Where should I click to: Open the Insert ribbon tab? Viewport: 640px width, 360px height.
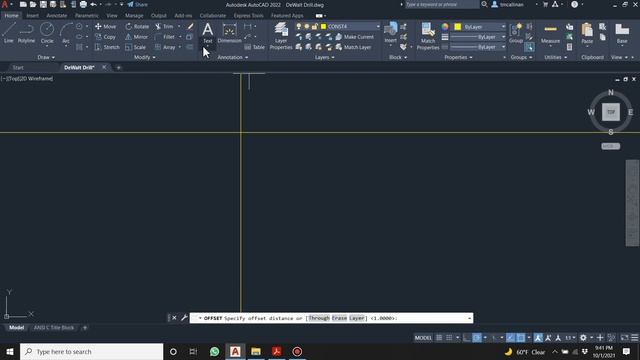coord(33,16)
